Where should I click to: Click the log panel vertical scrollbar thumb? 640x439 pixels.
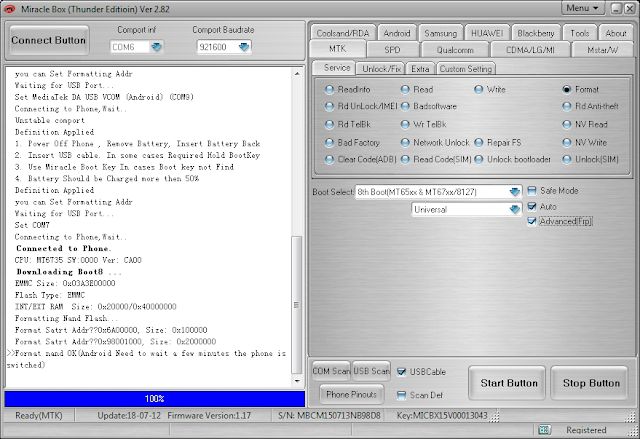click(297, 305)
